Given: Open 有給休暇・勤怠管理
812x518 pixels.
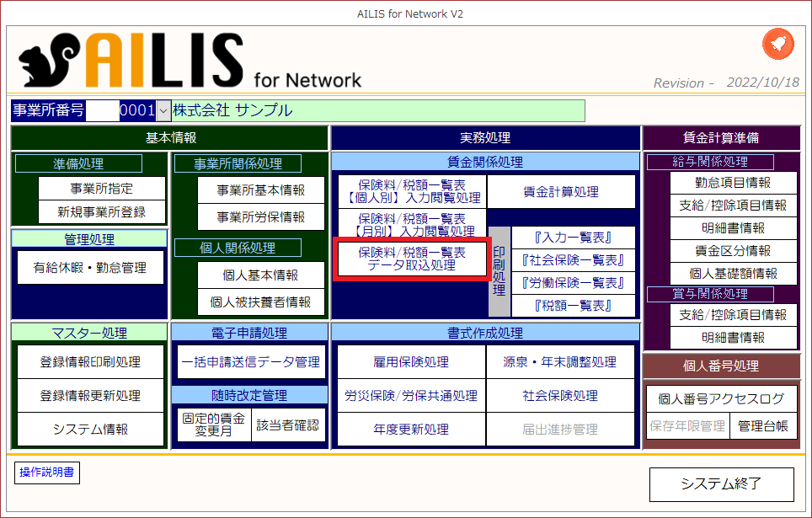Looking at the screenshot, I should point(89,268).
